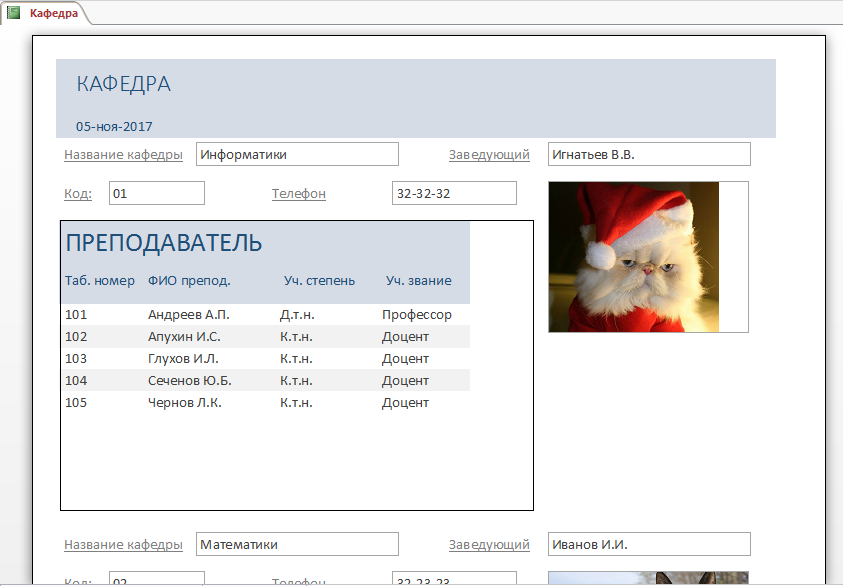This screenshot has width=843, height=586.
Task: Click К.т.н. in the Чернов row
Action: click(x=296, y=403)
